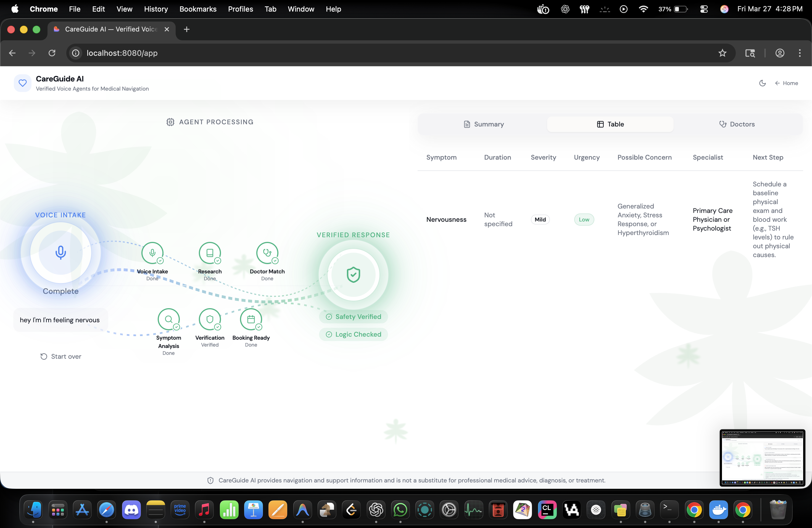
Task: Switch to the Doctors tab
Action: 737,124
